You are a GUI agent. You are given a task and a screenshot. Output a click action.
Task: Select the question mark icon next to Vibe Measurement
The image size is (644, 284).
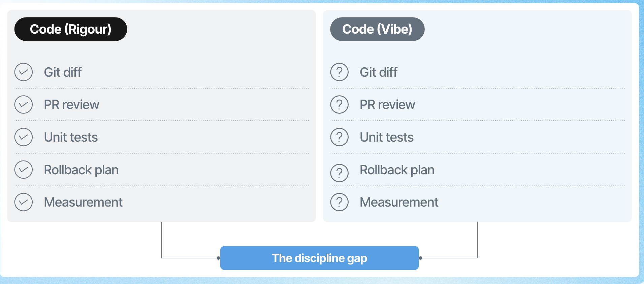tap(340, 202)
